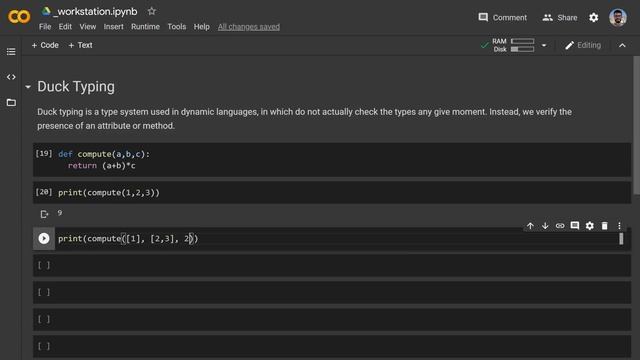640x360 pixels.
Task: Move the cell up
Action: point(530,226)
